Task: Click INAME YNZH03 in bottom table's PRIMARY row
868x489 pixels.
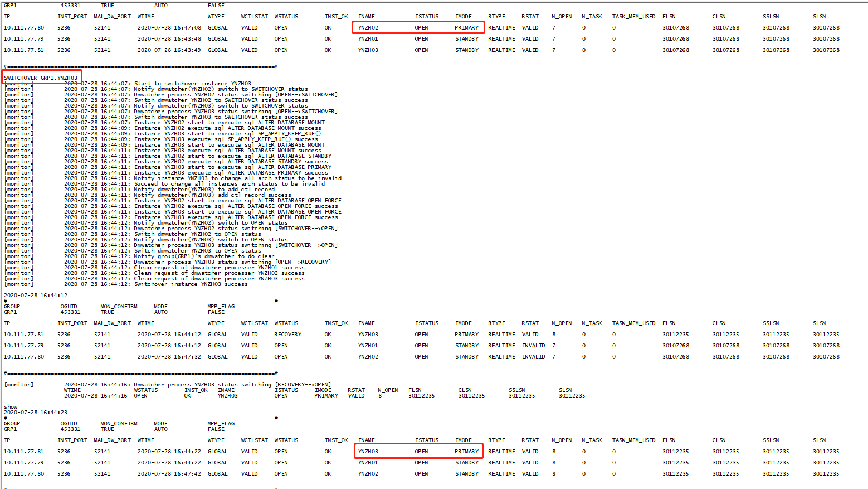Action: click(x=368, y=451)
